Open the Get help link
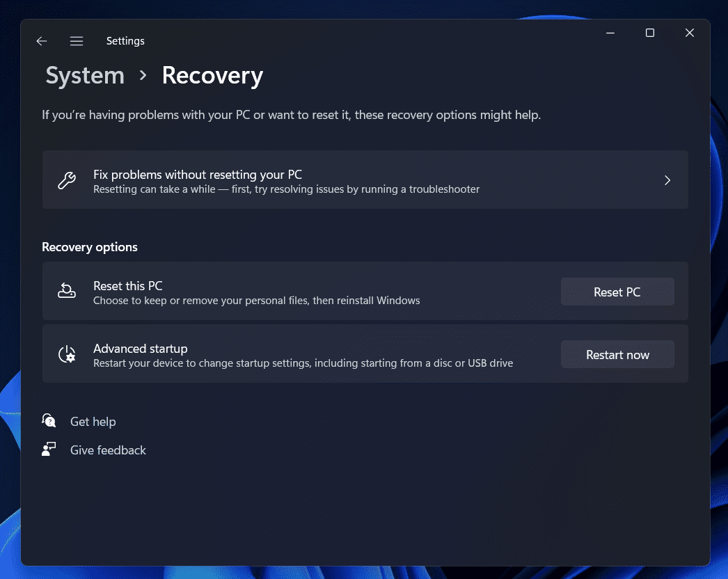The width and height of the screenshot is (728, 579). (x=93, y=422)
